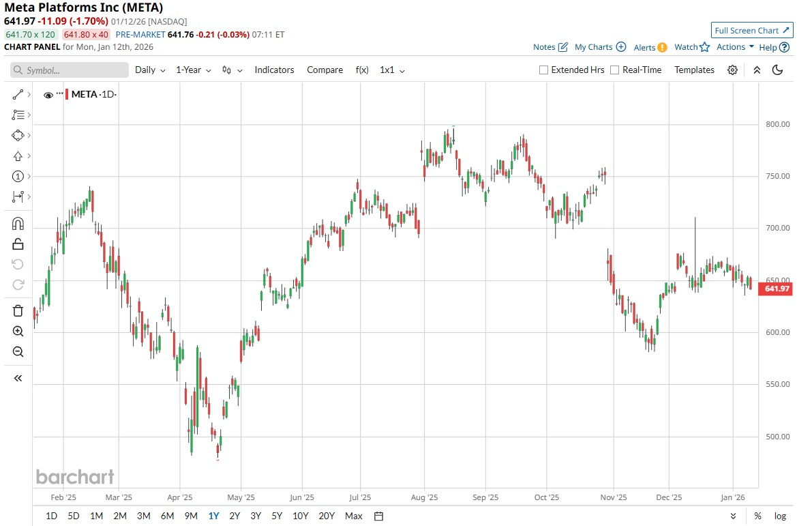The image size is (812, 526).
Task: Select the 5D time range
Action: click(x=74, y=516)
